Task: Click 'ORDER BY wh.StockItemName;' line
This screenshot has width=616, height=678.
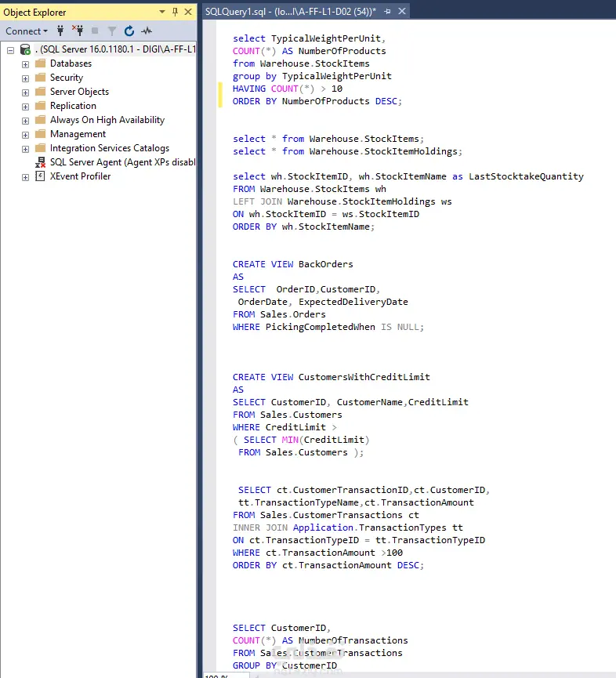Action: [x=303, y=227]
